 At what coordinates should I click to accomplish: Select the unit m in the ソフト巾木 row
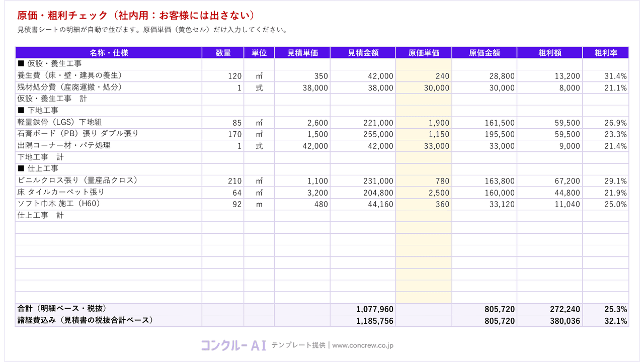pyautogui.click(x=259, y=204)
